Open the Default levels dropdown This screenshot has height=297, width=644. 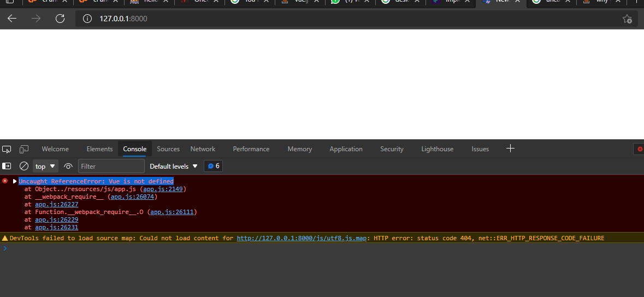[174, 167]
